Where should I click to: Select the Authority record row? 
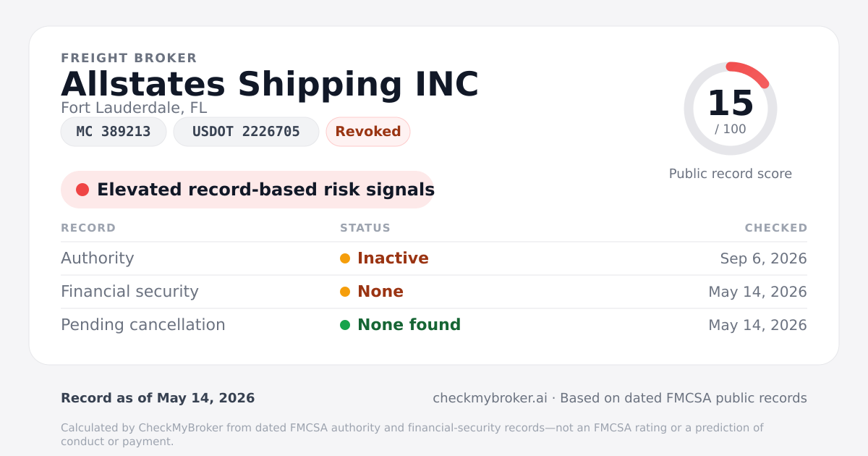tap(434, 258)
